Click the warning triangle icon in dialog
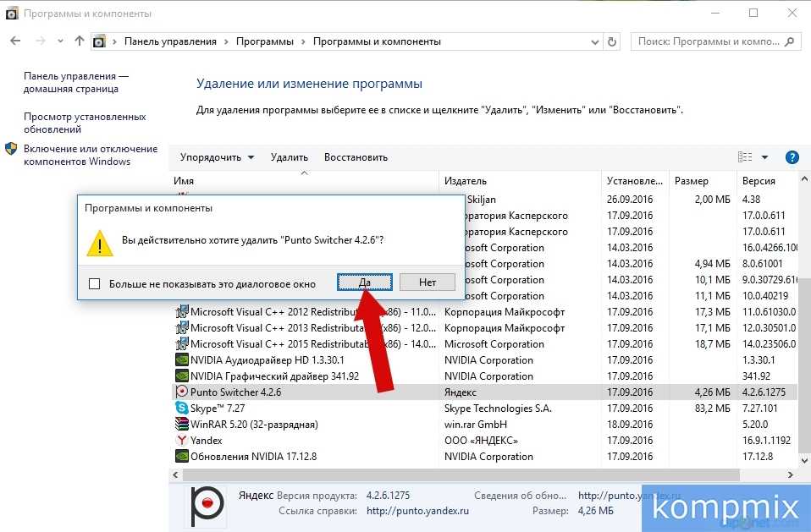Image resolution: width=811 pixels, height=532 pixels. tap(100, 244)
